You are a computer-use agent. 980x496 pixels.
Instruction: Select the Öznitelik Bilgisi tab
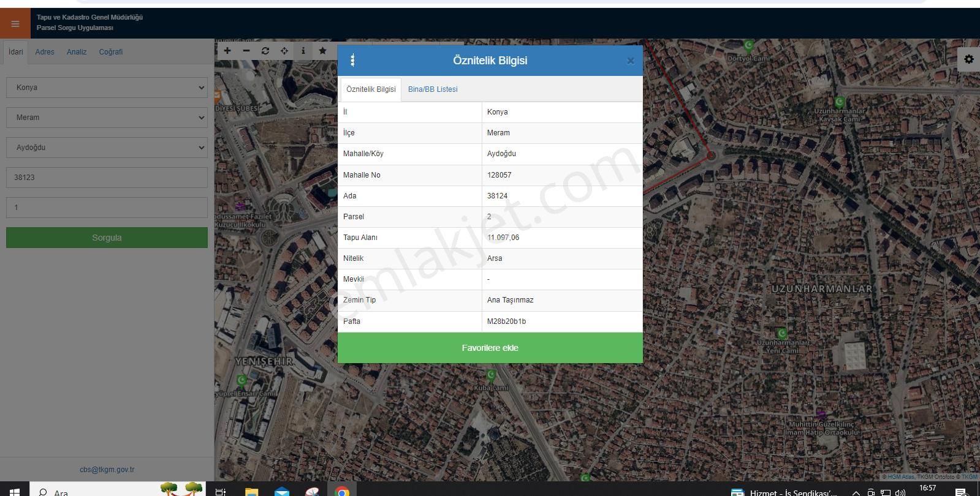[x=371, y=89]
